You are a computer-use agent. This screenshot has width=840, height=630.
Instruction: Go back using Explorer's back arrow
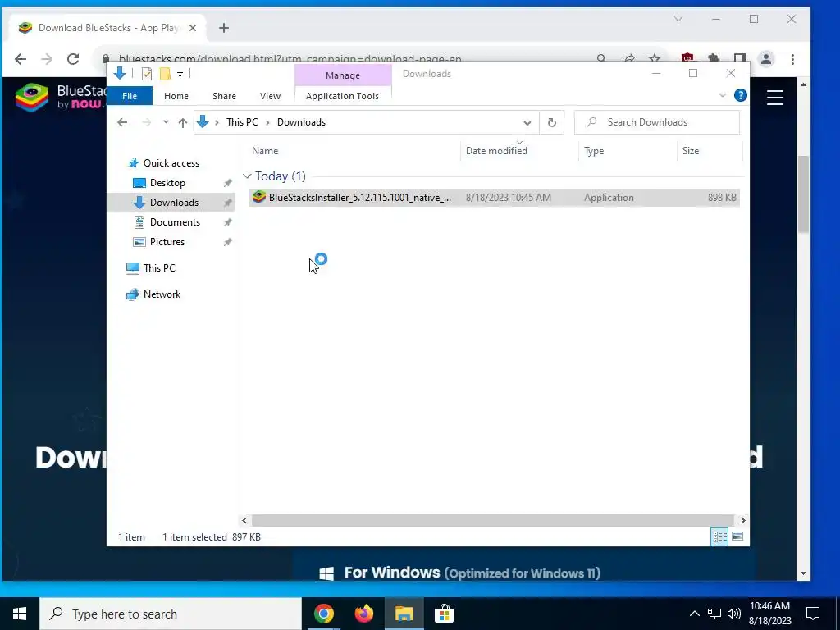click(122, 122)
